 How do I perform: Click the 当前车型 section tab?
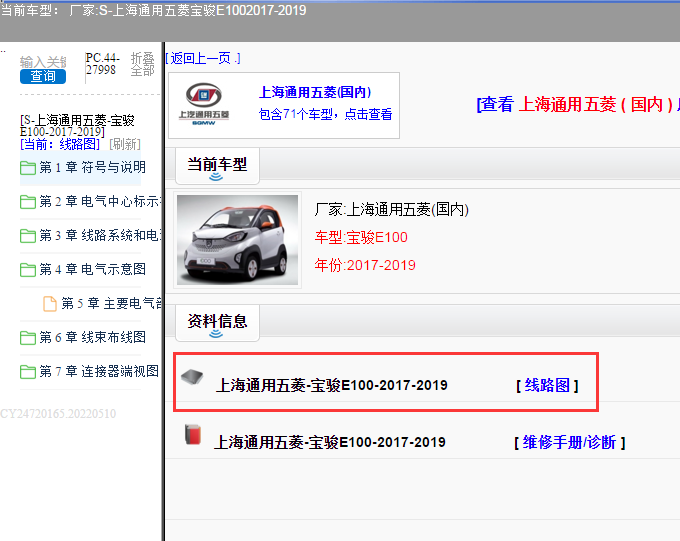(x=217, y=166)
